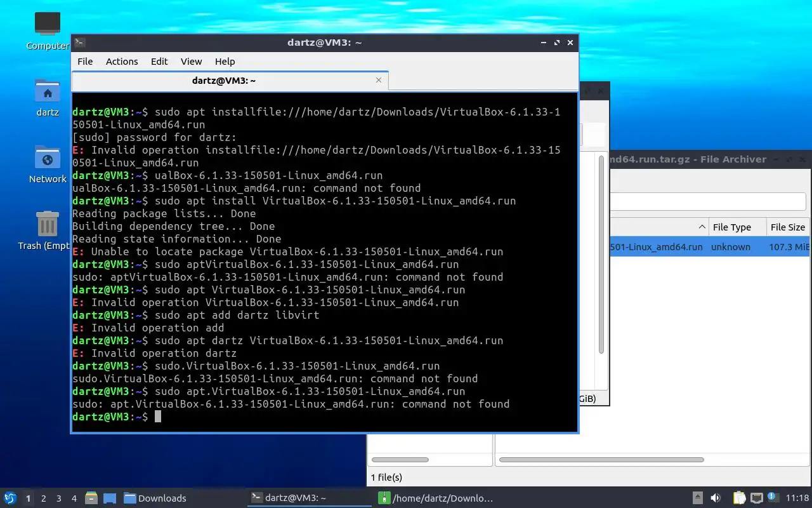Open the Lubuntu start menu icon

pos(10,498)
